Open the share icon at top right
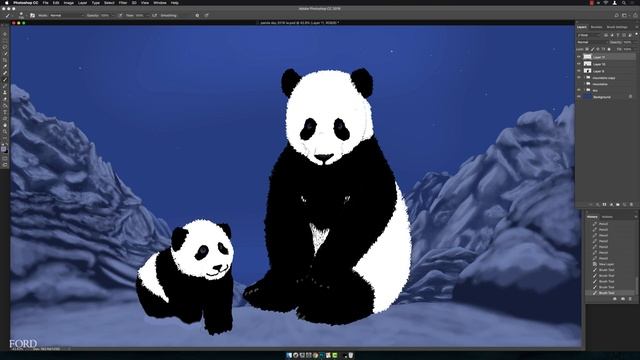The image size is (640, 360). click(635, 16)
